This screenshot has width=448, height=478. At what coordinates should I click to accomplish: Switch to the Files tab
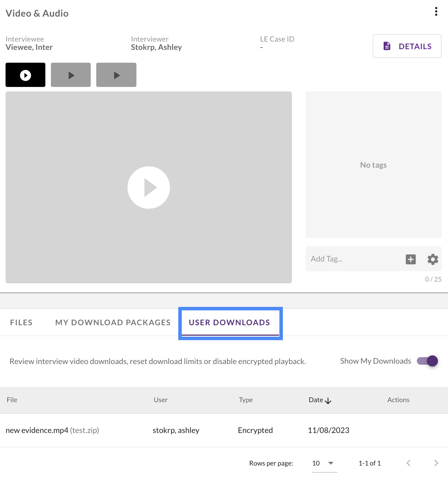(21, 322)
